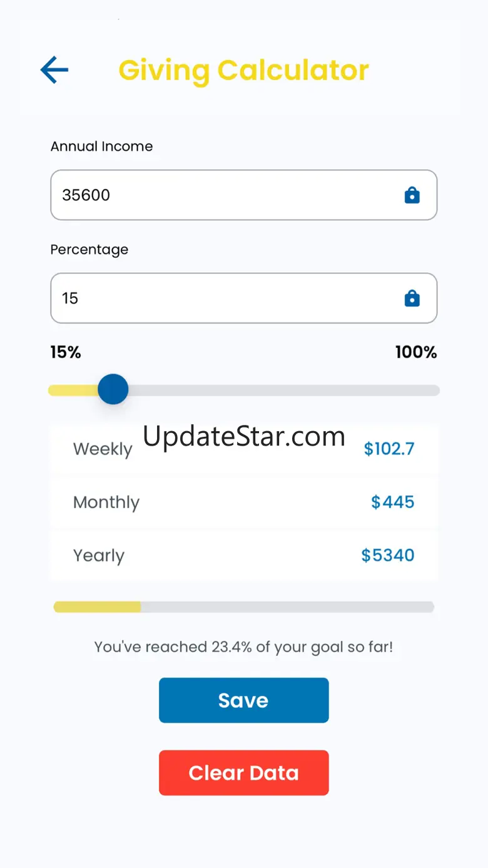
Task: Click the Clear Data button
Action: (243, 773)
